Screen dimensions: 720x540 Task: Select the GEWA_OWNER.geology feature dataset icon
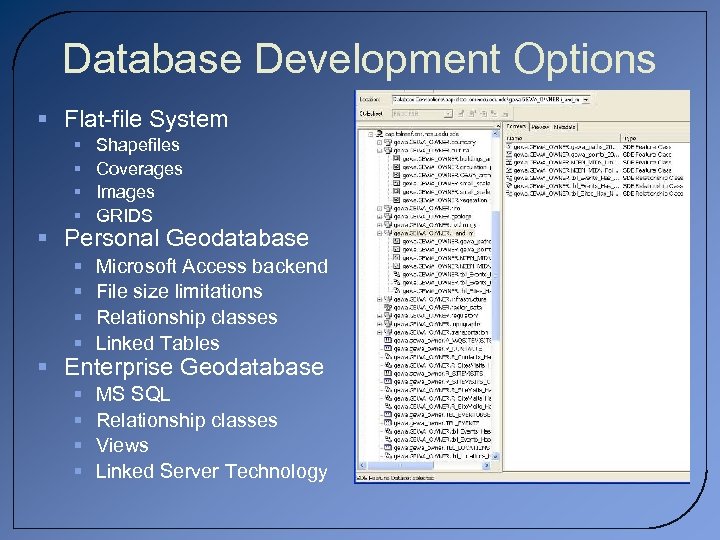388,216
